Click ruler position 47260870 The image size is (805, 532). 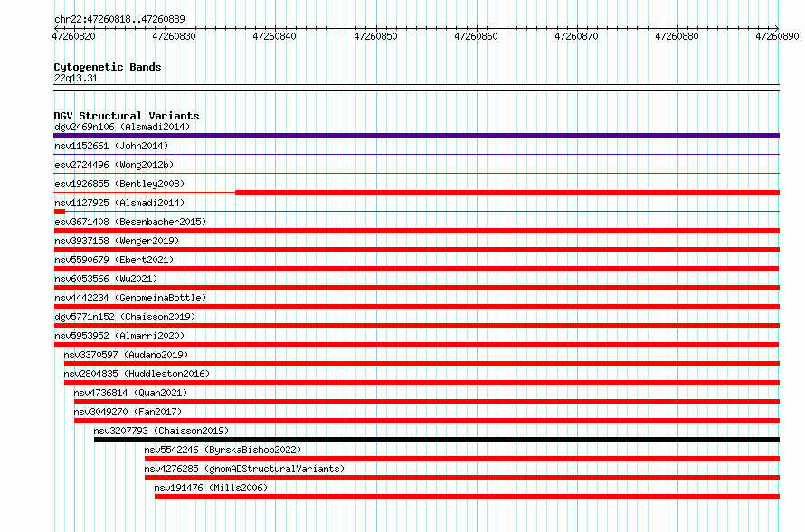point(576,36)
